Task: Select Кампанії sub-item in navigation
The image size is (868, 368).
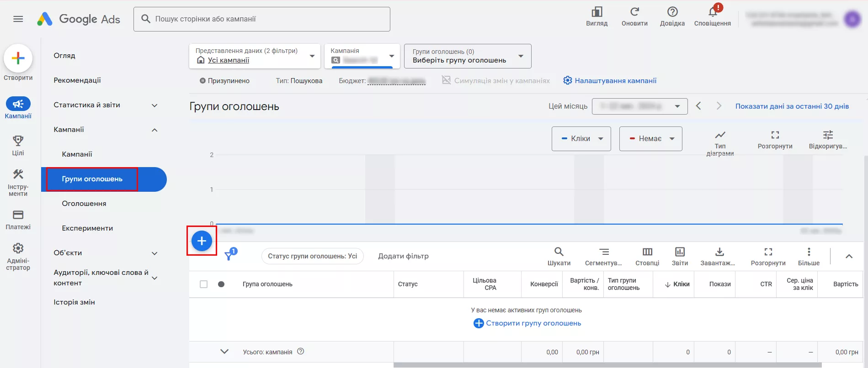Action: (x=77, y=154)
